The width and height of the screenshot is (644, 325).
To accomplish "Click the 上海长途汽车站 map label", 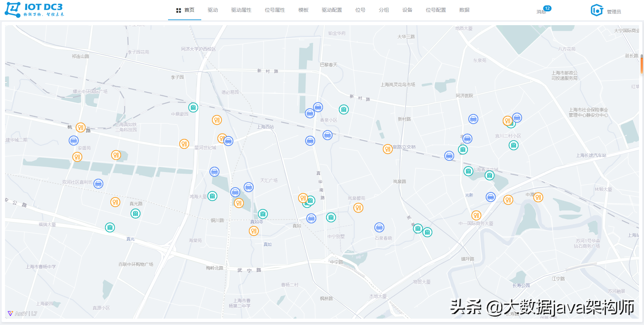I will tap(591, 155).
